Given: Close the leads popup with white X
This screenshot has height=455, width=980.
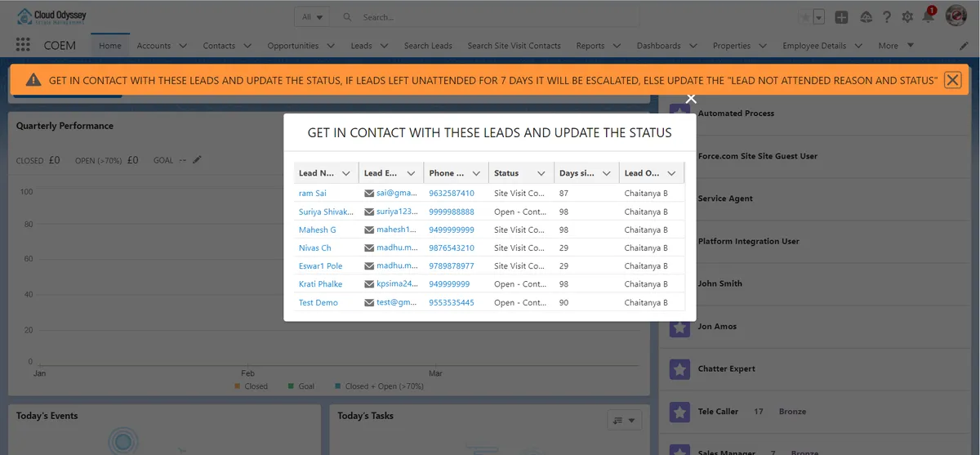Looking at the screenshot, I should [x=691, y=99].
